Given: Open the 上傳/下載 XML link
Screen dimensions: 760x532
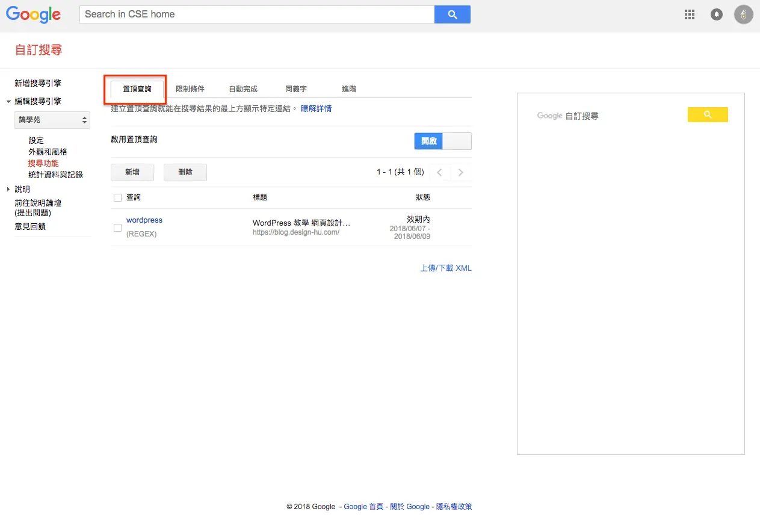Looking at the screenshot, I should [x=446, y=268].
